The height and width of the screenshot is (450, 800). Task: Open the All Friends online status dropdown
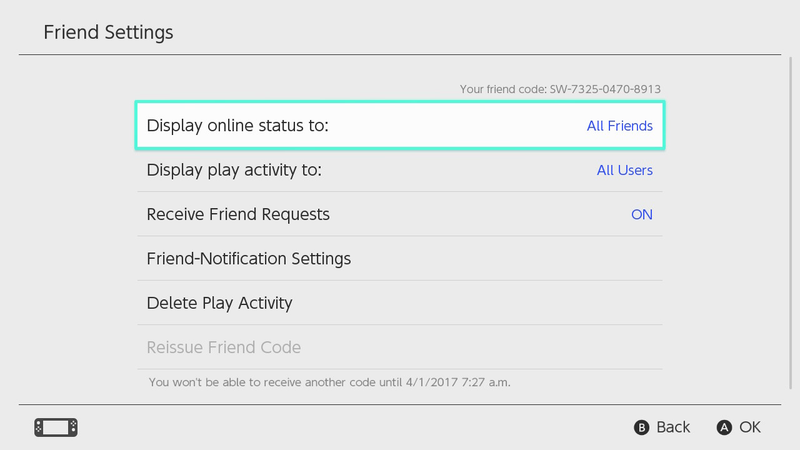click(x=619, y=126)
